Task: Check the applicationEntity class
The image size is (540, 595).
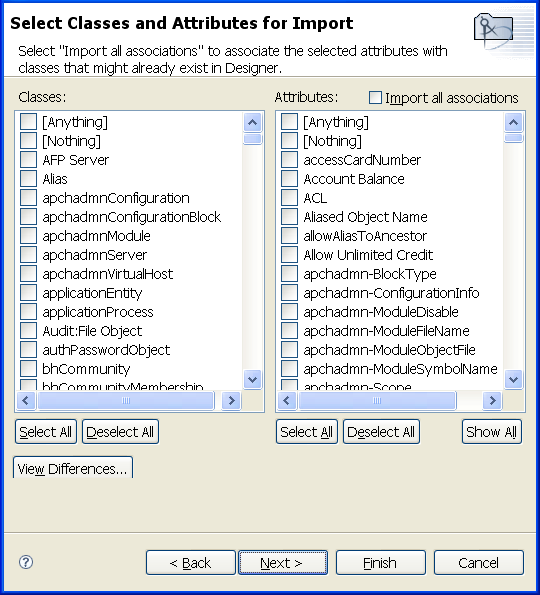Action: tap(28, 293)
